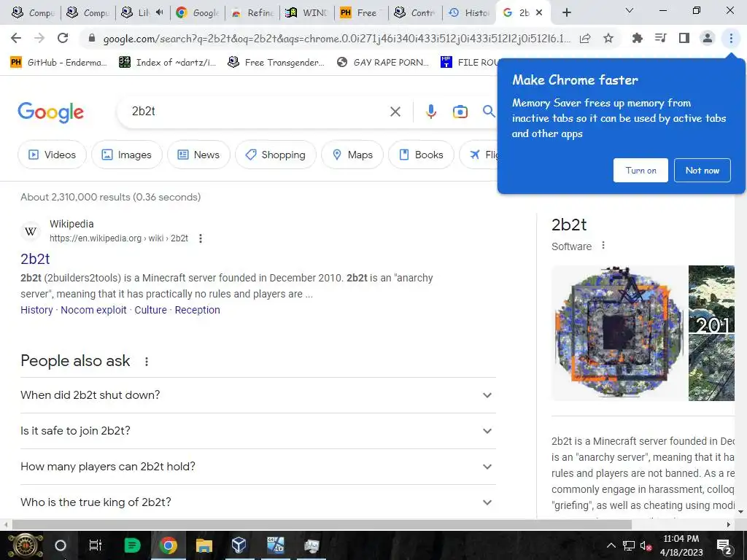Switch to the WIND tab
This screenshot has width=747, height=560.
(306, 13)
